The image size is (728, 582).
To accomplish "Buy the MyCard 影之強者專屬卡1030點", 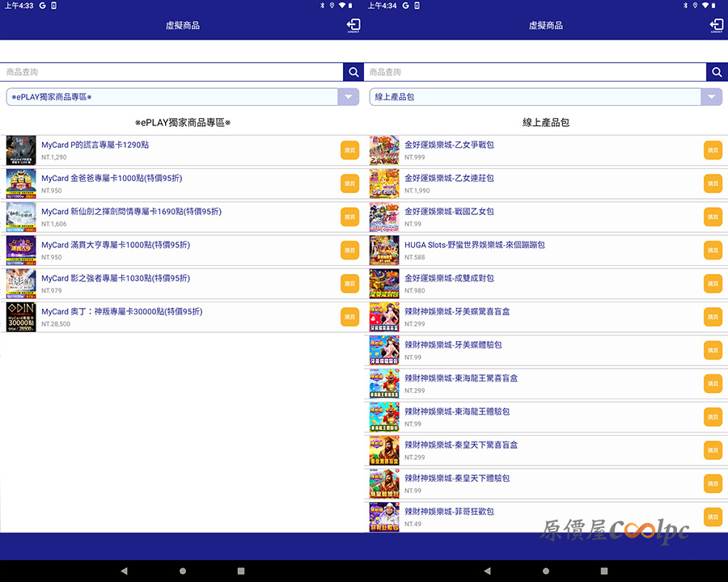I will coord(349,284).
